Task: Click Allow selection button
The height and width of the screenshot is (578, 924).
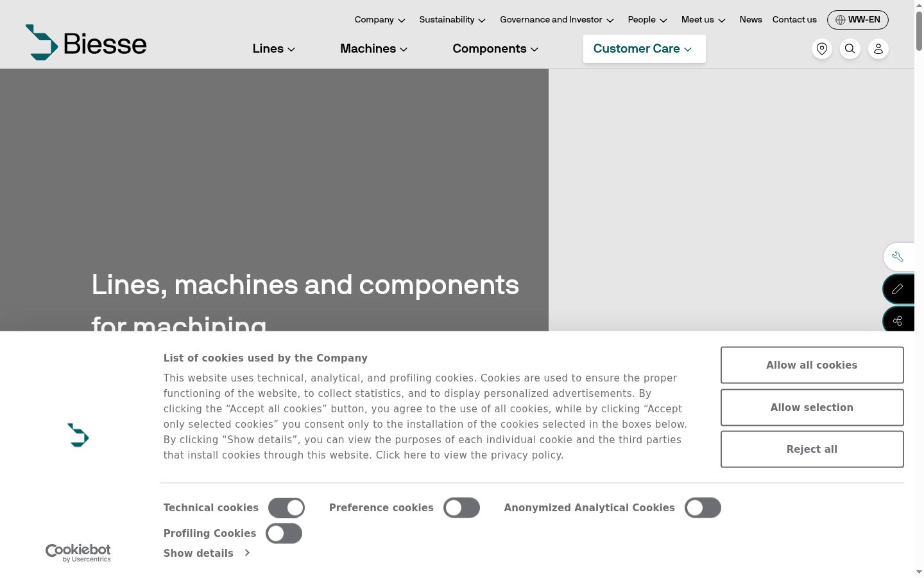Action: [x=812, y=408]
